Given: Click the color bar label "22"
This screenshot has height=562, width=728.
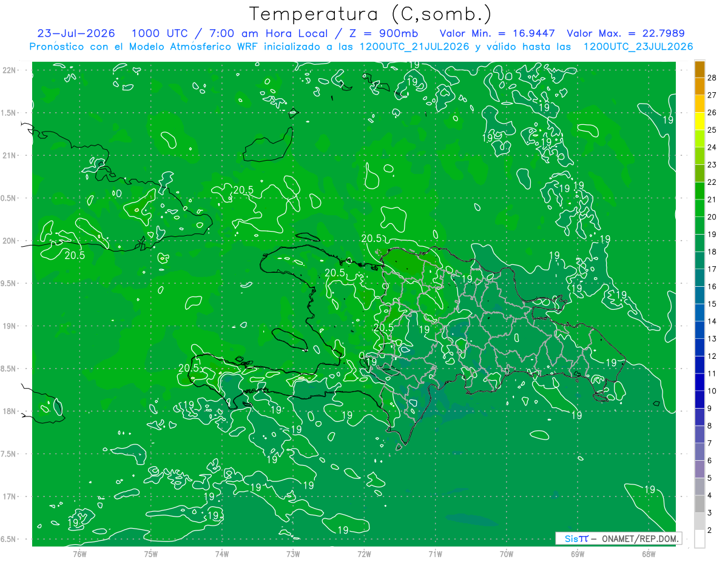Looking at the screenshot, I should [712, 182].
